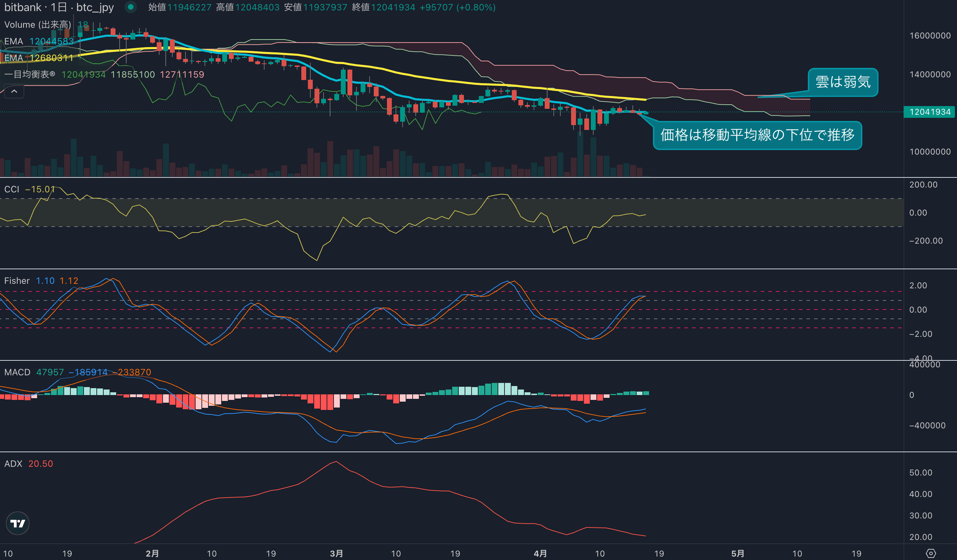Open the TradingView logo at bottom left
957x560 pixels.
click(x=17, y=524)
